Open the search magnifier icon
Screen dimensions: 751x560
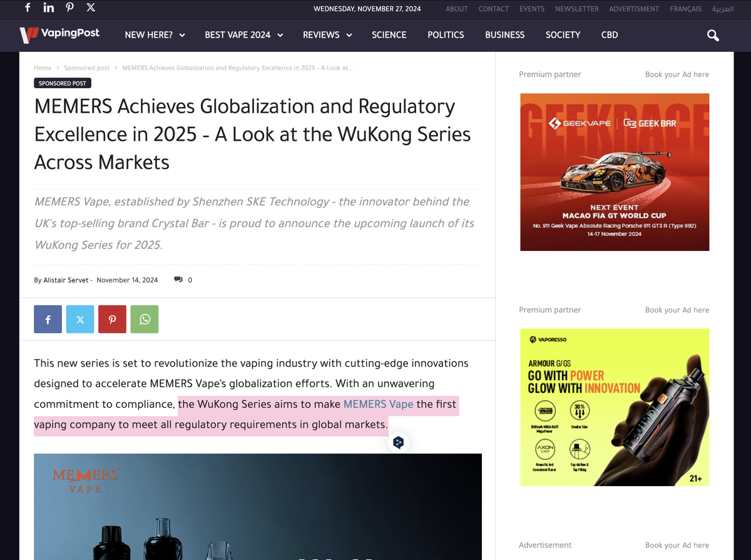pos(713,35)
